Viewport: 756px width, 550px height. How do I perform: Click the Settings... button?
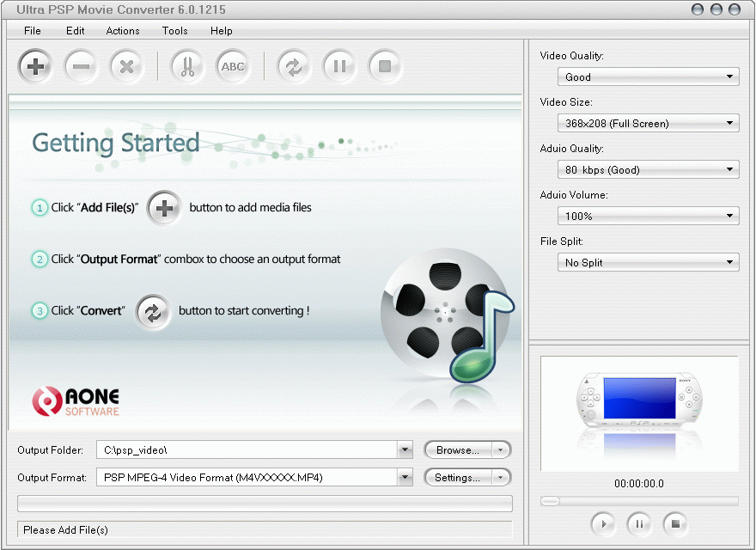click(x=458, y=477)
